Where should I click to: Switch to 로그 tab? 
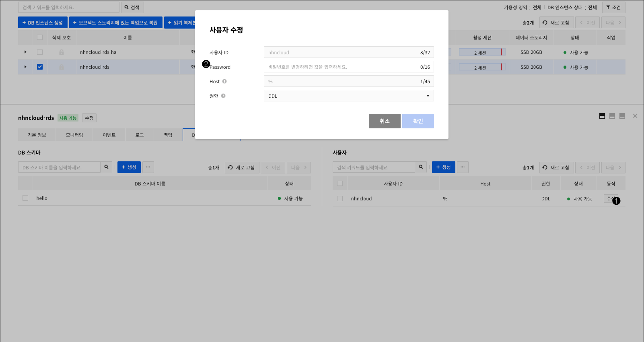(140, 135)
